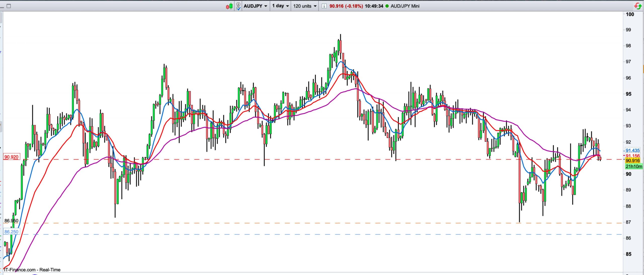
Task: Select the 86.950 orange level label
Action: pyautogui.click(x=12, y=221)
